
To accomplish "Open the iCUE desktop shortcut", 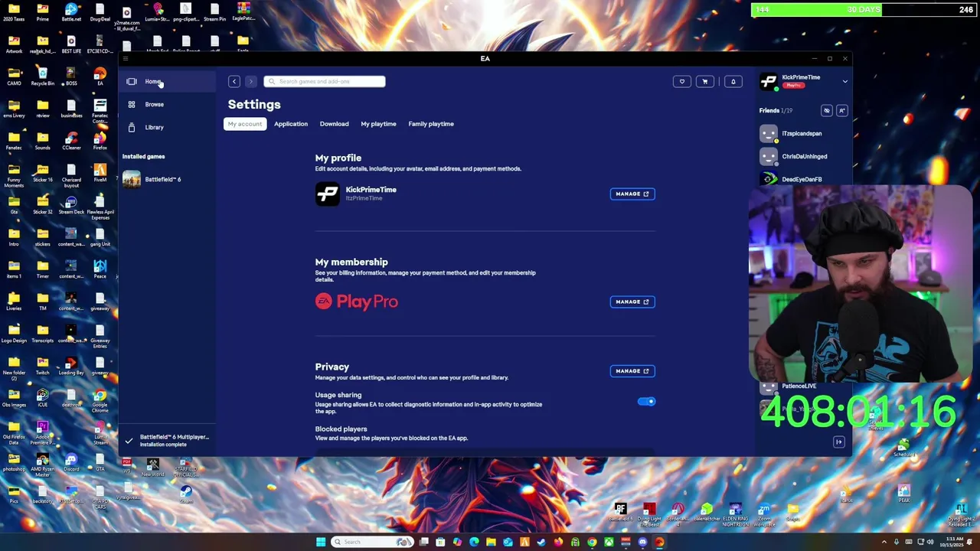I will click(x=42, y=399).
